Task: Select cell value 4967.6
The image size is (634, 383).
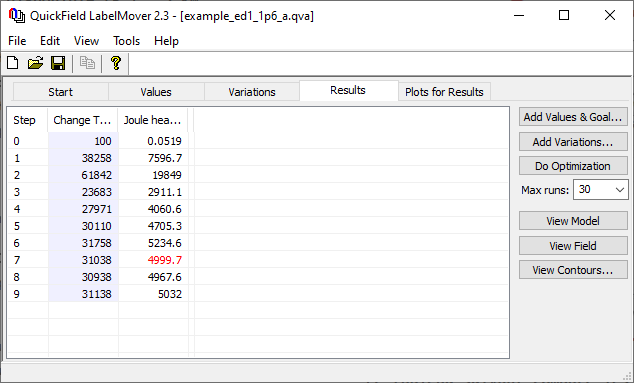Action: [x=165, y=277]
